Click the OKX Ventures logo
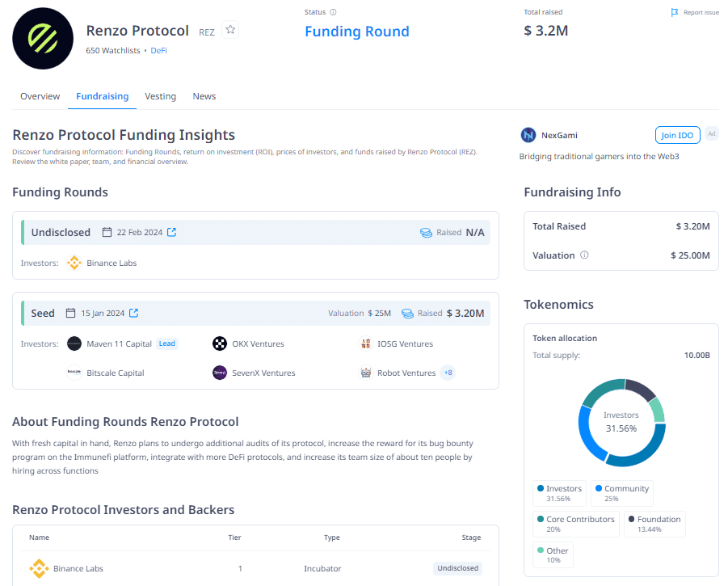 pos(220,344)
